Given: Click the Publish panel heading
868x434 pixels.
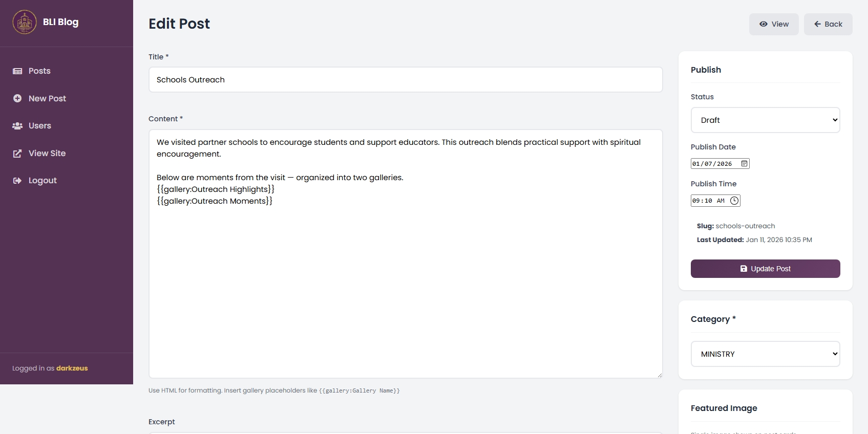Looking at the screenshot, I should click(x=706, y=70).
